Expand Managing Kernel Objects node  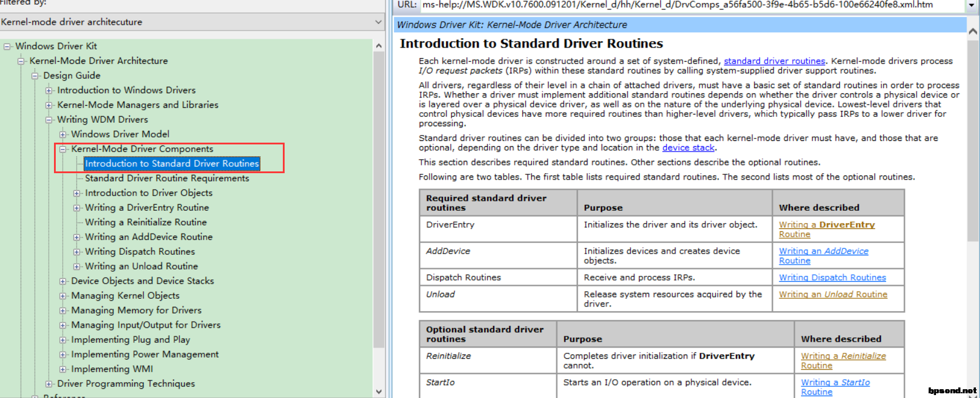pos(63,296)
